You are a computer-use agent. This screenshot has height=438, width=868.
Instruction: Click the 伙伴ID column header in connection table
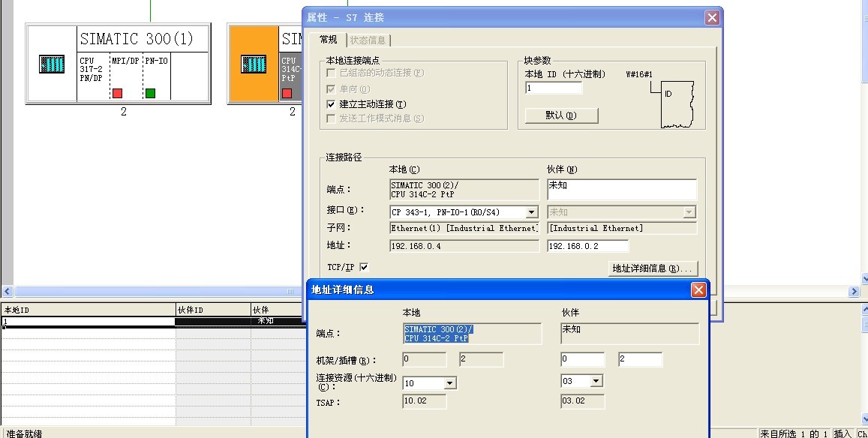point(213,310)
